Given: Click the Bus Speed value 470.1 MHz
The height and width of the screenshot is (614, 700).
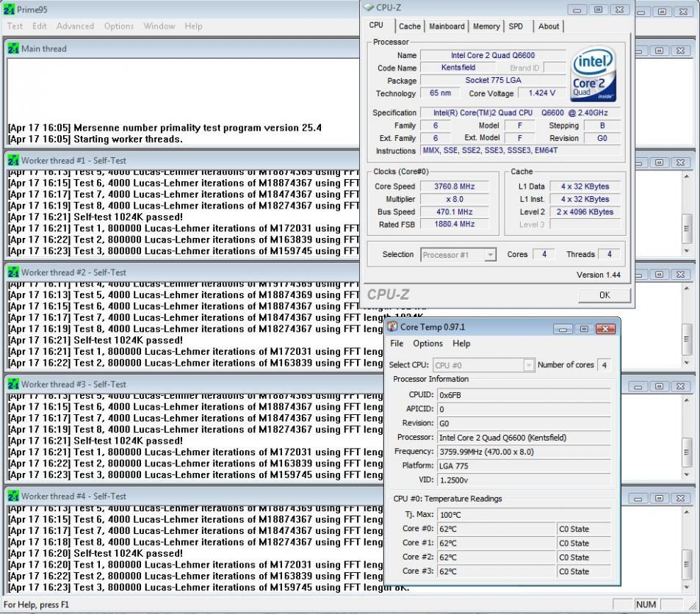Looking at the screenshot, I should 455,212.
